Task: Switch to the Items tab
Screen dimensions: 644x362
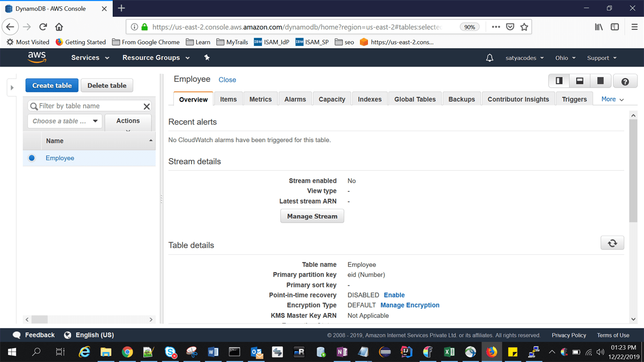Action: point(228,99)
